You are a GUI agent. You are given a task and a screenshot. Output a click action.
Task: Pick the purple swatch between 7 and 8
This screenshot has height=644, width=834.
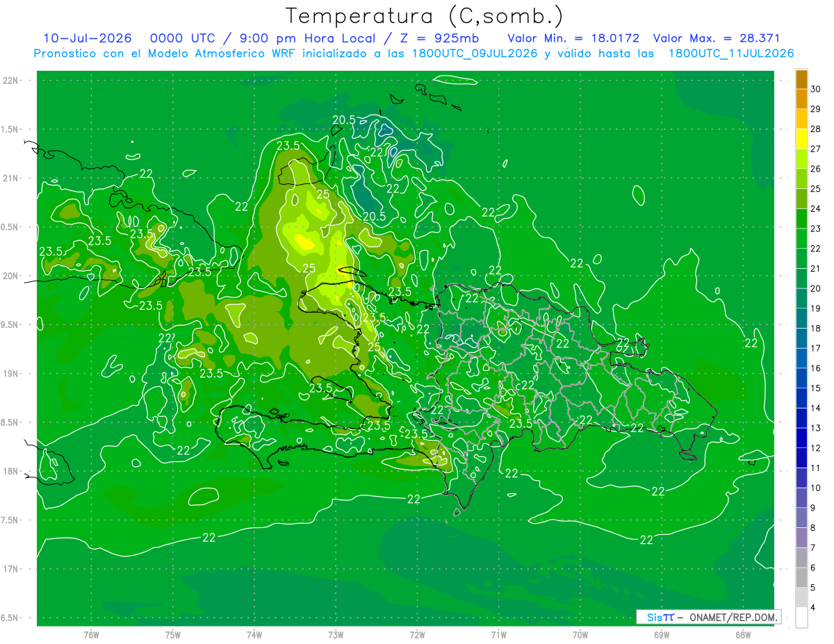coord(801,538)
